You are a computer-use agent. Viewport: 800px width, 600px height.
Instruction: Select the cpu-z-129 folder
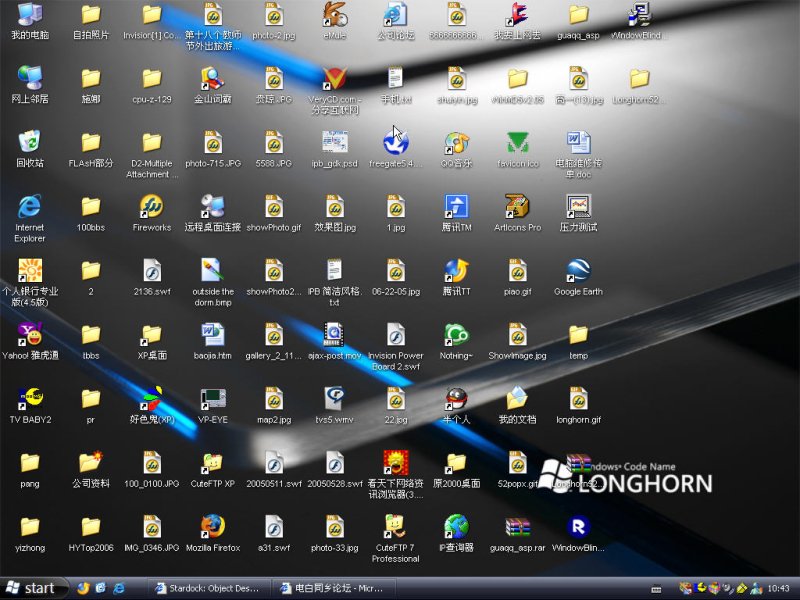click(152, 78)
